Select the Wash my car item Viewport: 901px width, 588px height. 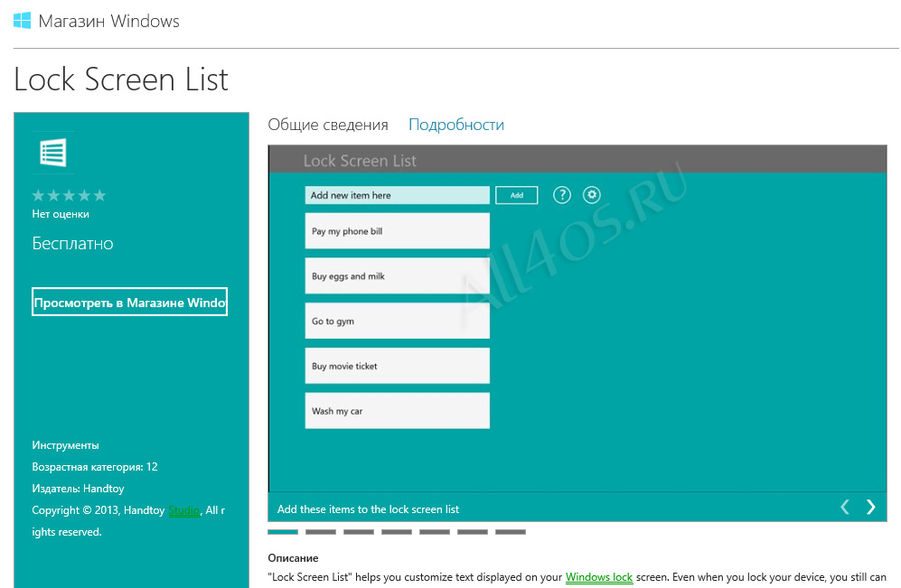click(x=397, y=411)
